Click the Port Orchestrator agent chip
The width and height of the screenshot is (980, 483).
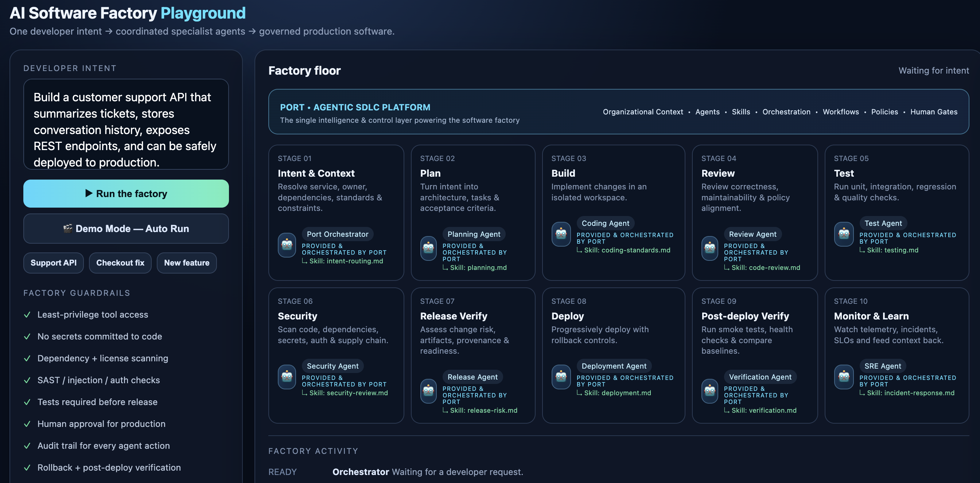pos(338,235)
